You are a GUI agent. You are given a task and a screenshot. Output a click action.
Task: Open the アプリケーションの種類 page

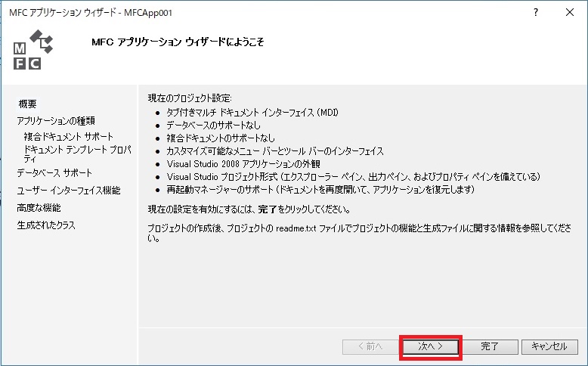[56, 120]
